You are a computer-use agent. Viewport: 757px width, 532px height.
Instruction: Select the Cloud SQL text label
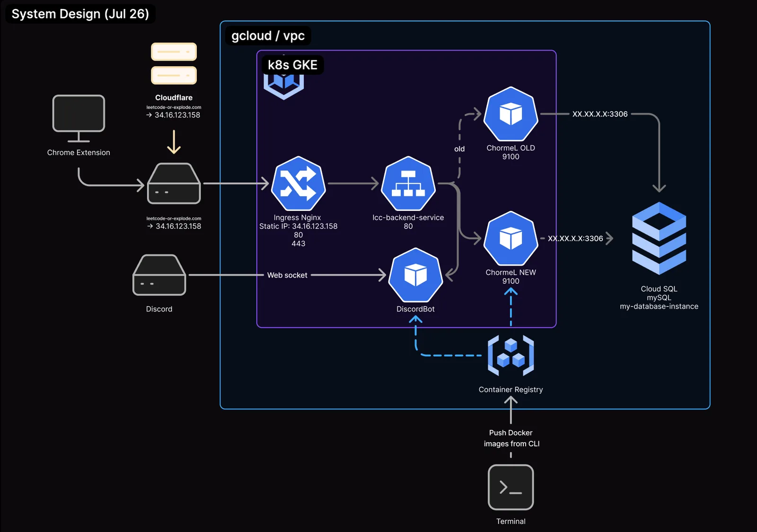click(x=659, y=289)
